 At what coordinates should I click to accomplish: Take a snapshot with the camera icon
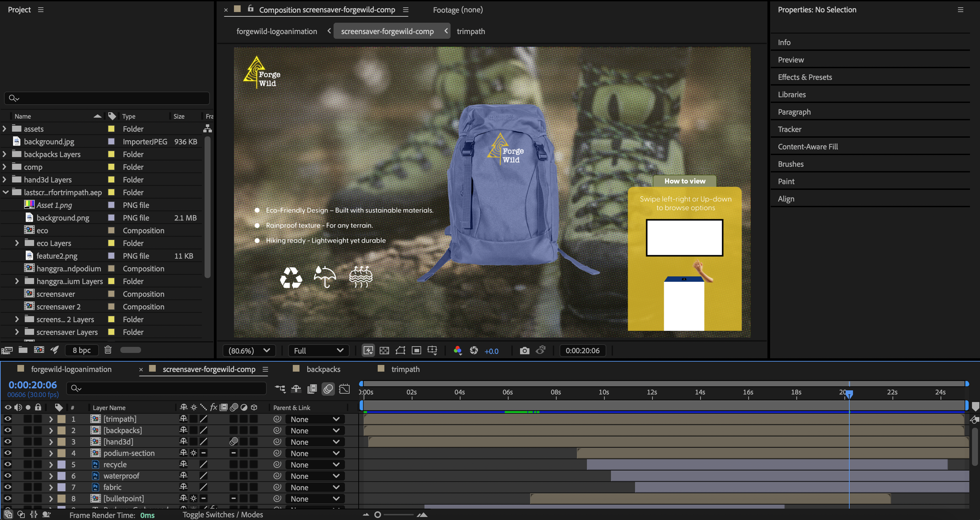tap(524, 351)
